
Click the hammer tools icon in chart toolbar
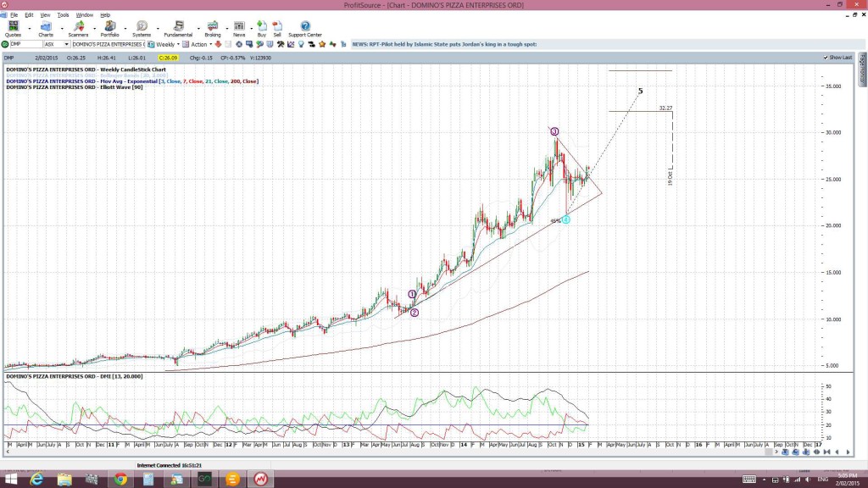pyautogui.click(x=281, y=44)
